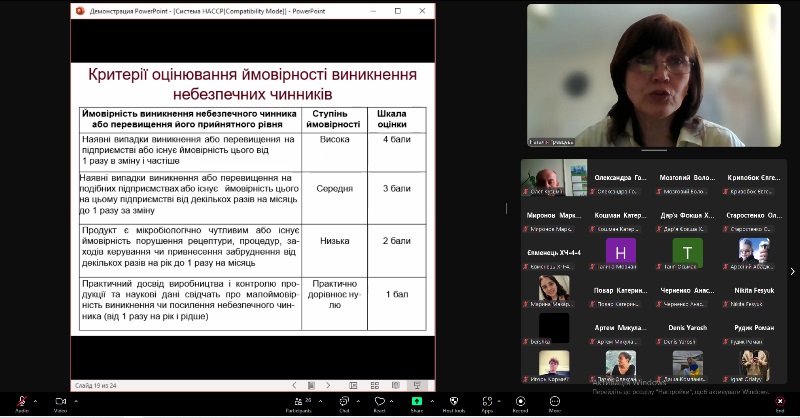Select the speaker's main video tile
This screenshot has width=800, height=418.
pos(654,76)
